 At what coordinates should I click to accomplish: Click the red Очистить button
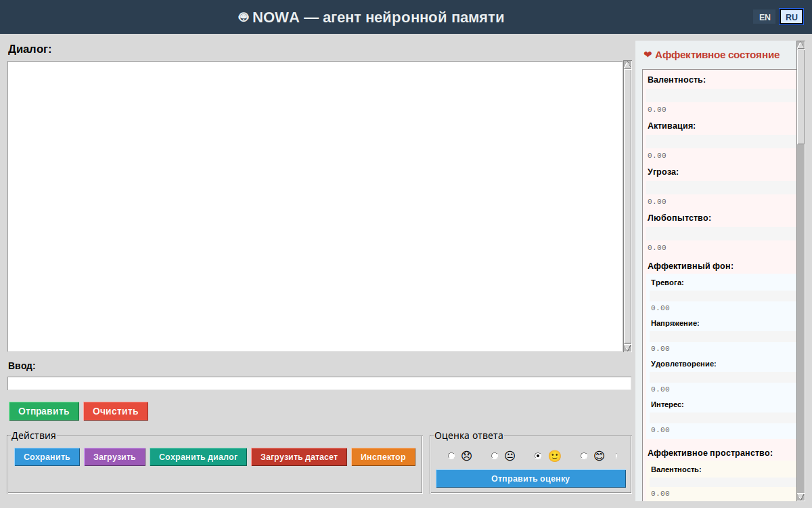[116, 411]
